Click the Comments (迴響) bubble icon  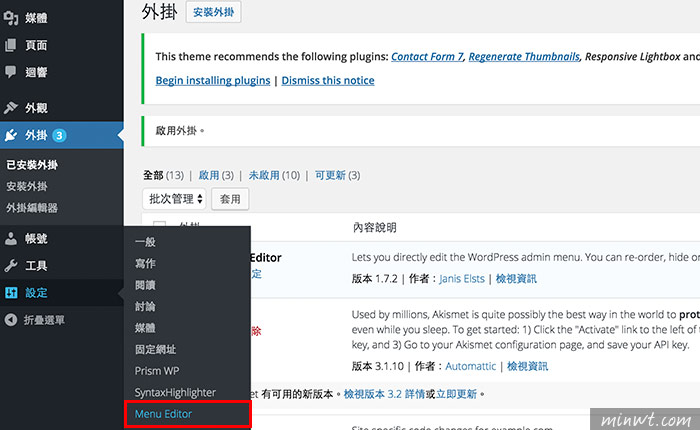click(10, 72)
